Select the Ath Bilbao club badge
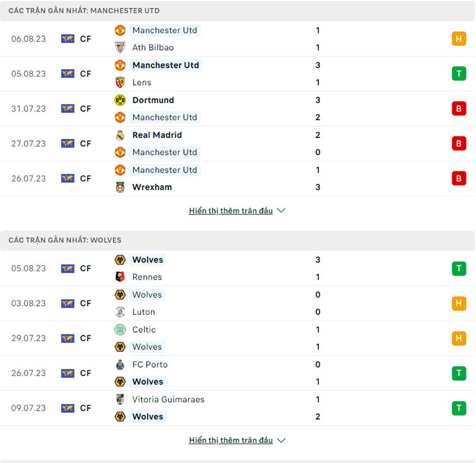 coord(120,47)
